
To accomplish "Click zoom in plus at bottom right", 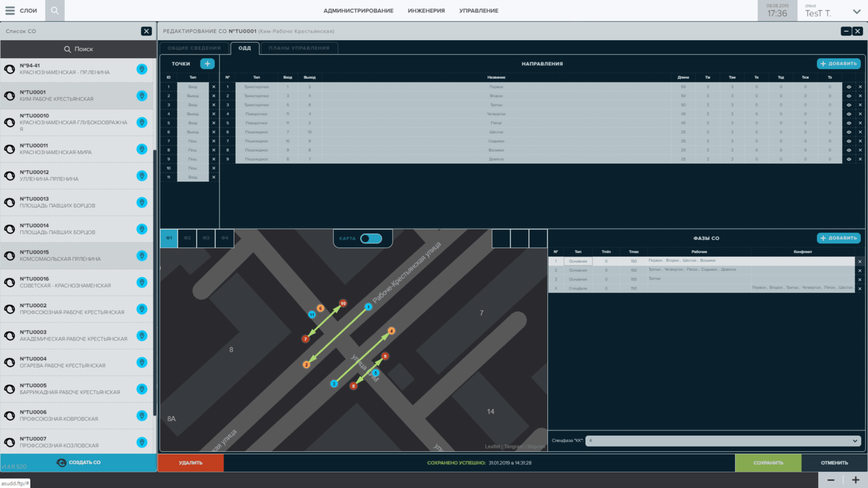I will pos(855,480).
